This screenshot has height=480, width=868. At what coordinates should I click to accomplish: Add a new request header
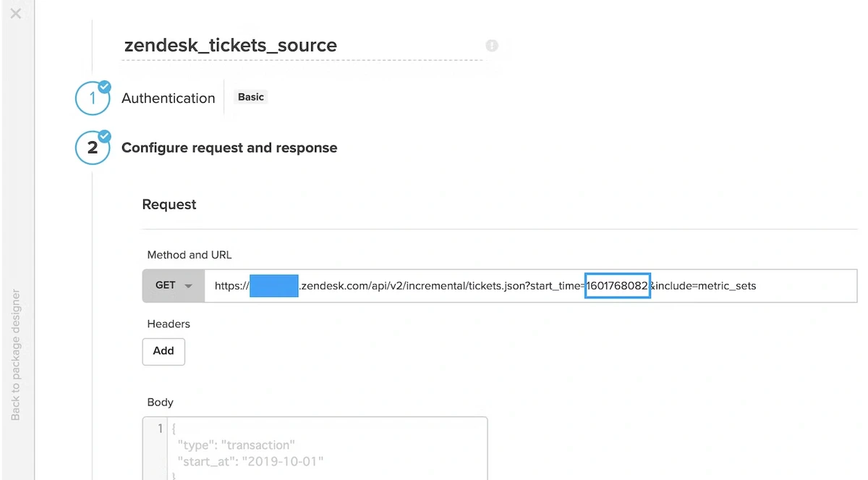(x=163, y=351)
